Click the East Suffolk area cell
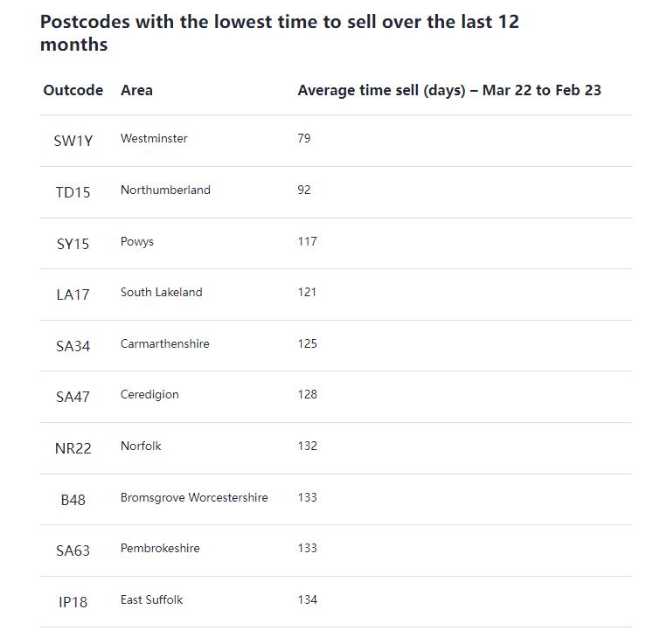 (x=151, y=599)
